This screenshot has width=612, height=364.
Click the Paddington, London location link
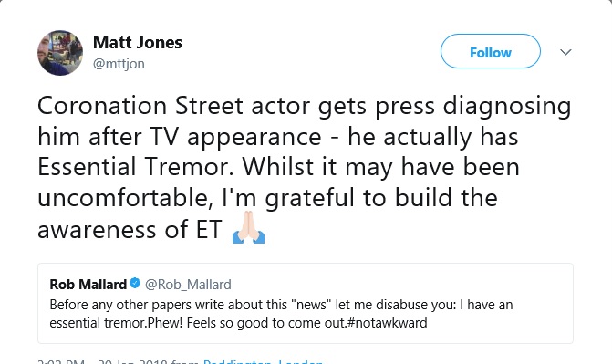click(263, 361)
